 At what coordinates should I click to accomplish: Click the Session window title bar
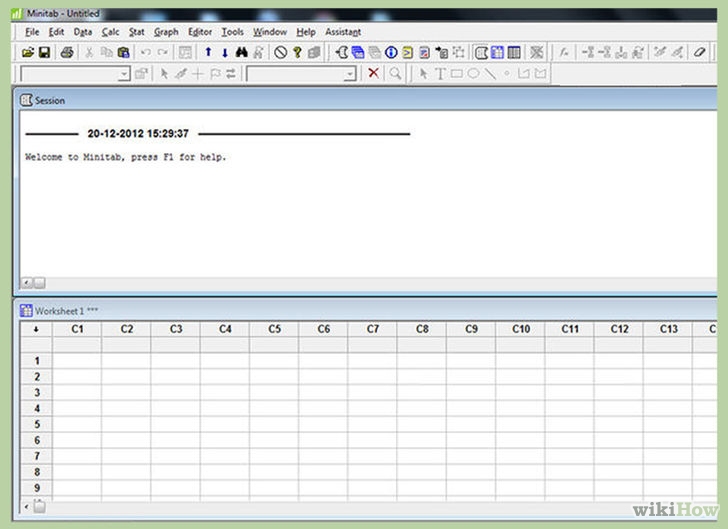pos(368,100)
